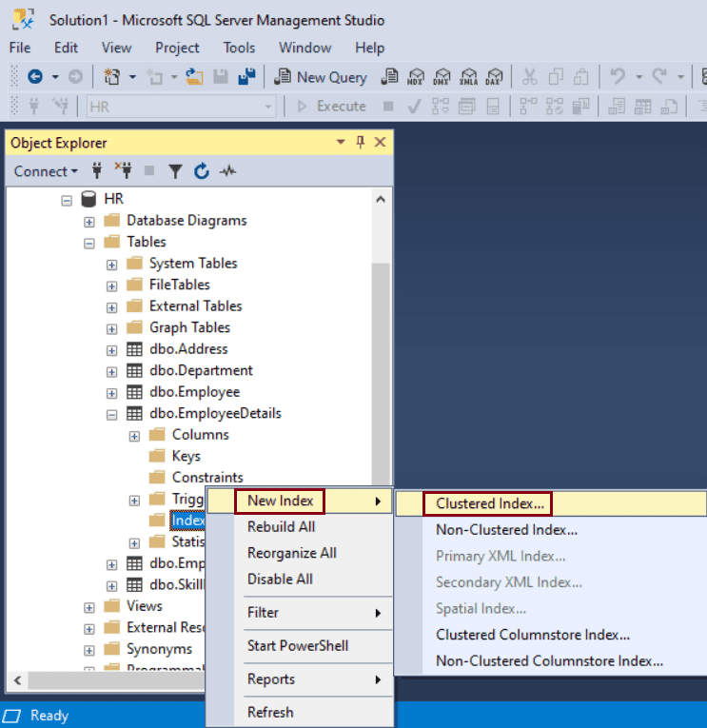This screenshot has height=728, width=707.
Task: Click the Save All icon
Action: coord(246,77)
